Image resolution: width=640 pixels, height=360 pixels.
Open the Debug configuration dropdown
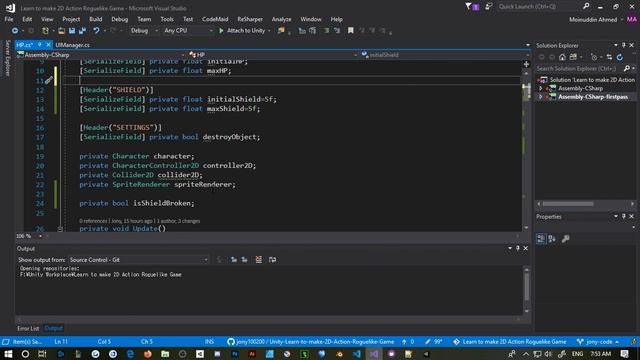(144, 31)
